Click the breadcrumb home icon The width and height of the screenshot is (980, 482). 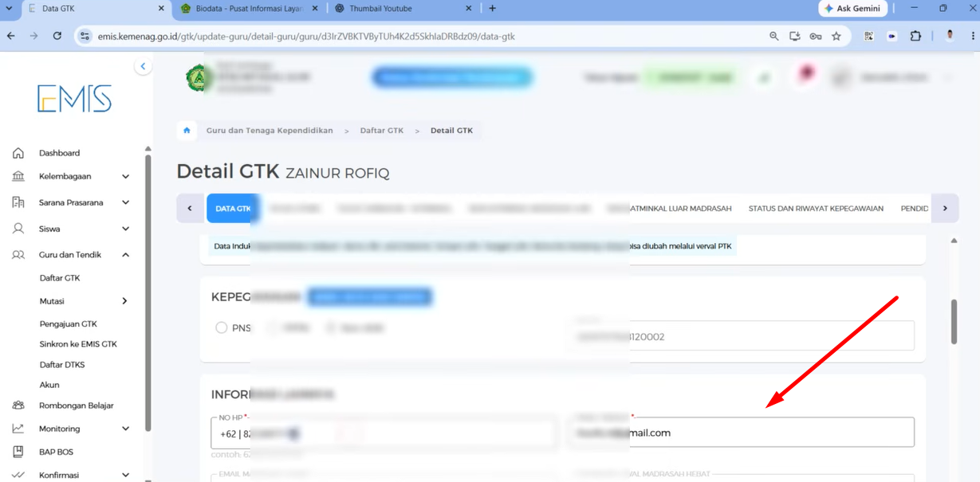[x=187, y=131]
